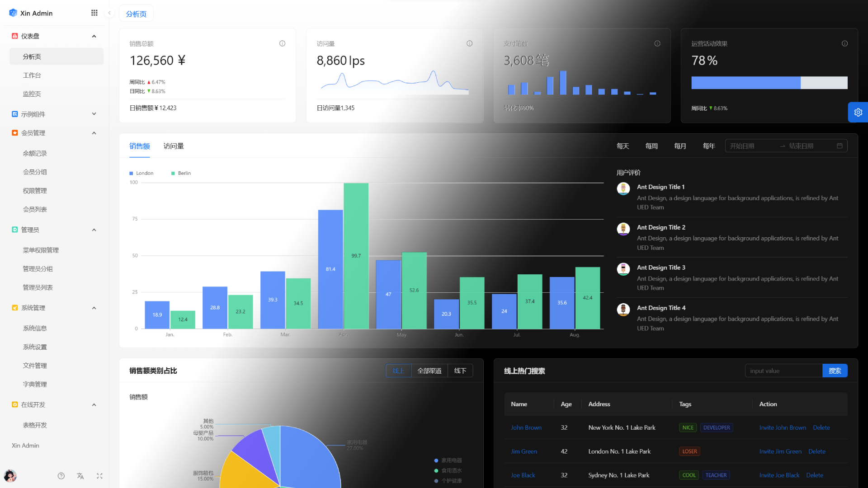
Task: Select the 全部渠道 channel option
Action: [x=429, y=371]
